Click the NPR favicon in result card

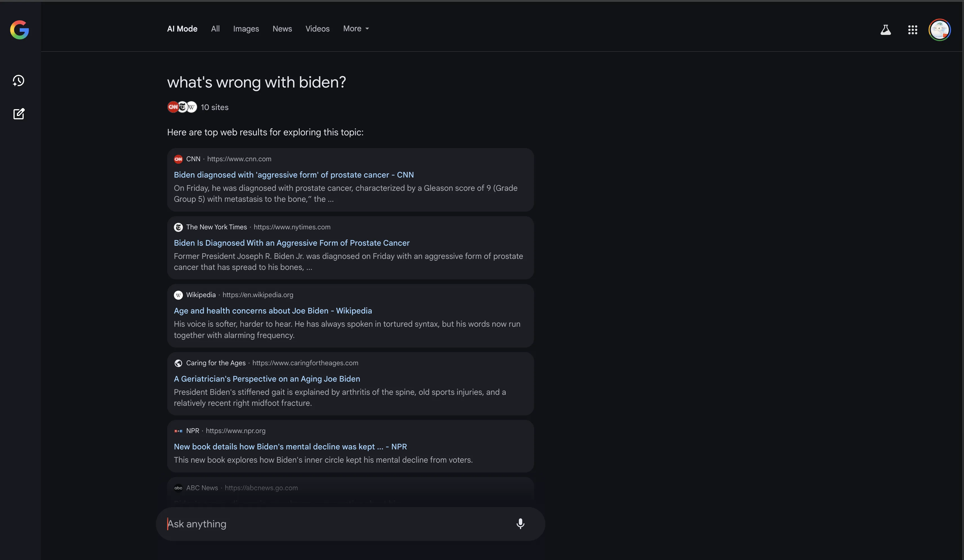(x=178, y=431)
